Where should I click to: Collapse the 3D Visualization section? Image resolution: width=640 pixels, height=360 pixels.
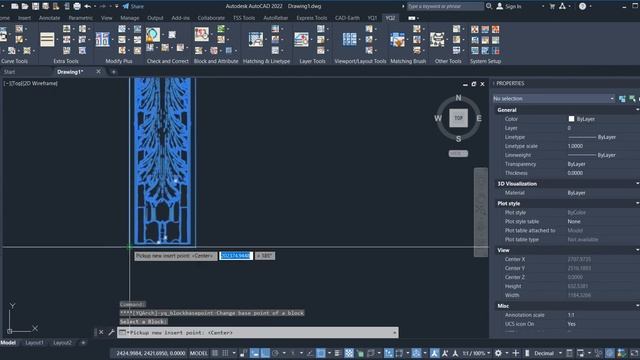637,184
